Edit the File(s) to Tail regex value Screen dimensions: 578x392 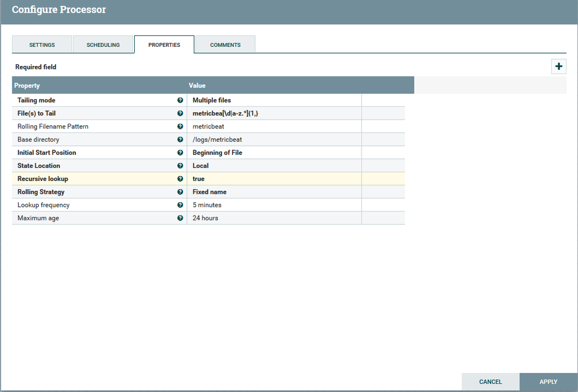point(274,113)
